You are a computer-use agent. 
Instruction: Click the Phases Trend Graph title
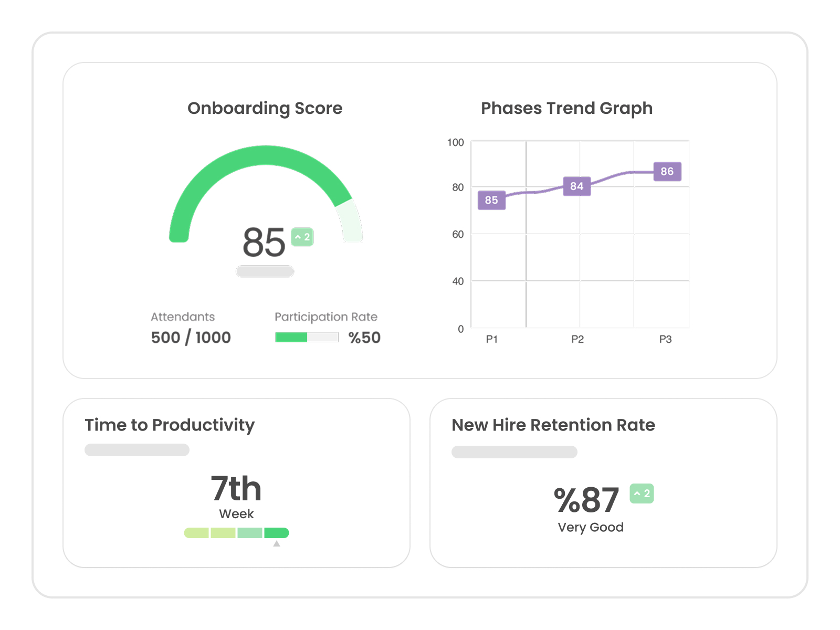click(x=567, y=108)
